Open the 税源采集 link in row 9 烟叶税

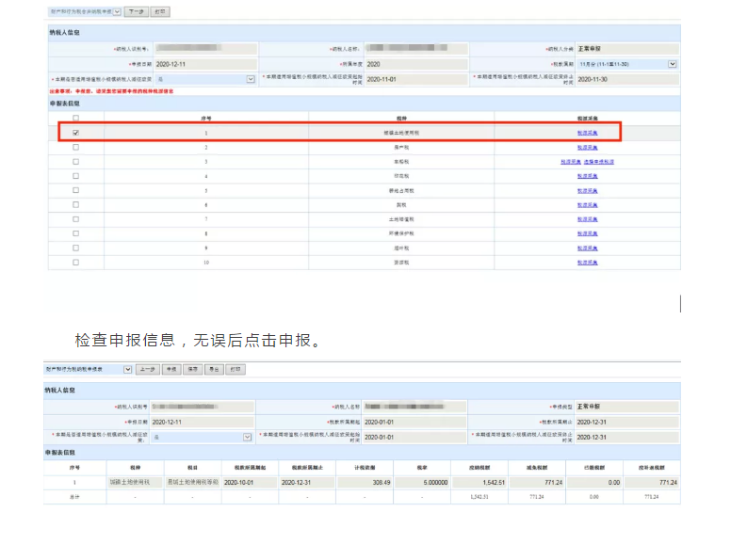[588, 248]
